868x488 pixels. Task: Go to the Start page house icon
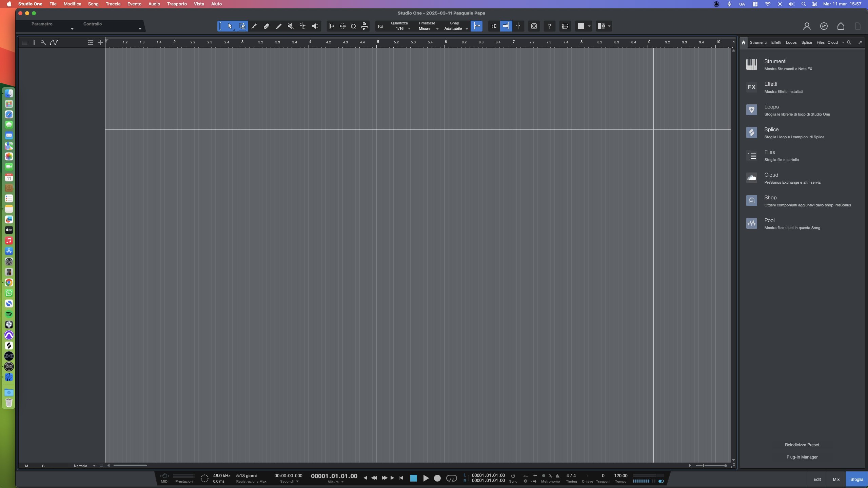[x=841, y=26]
